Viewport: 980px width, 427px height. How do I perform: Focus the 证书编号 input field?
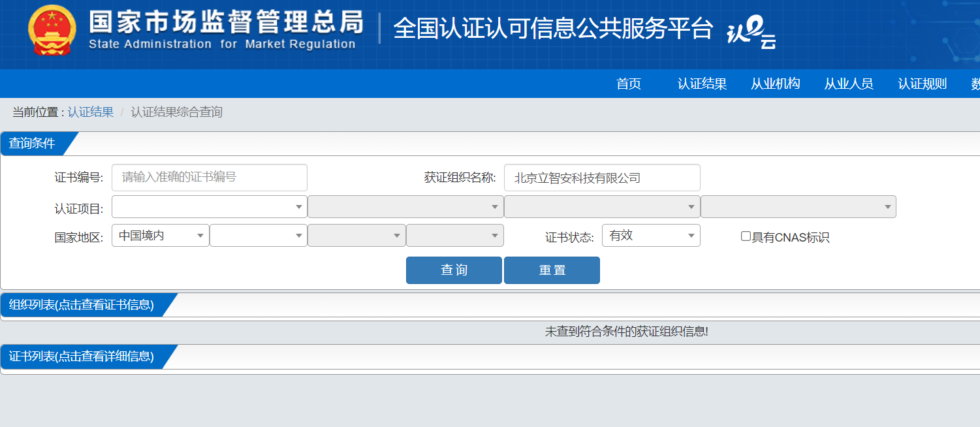pyautogui.click(x=210, y=178)
